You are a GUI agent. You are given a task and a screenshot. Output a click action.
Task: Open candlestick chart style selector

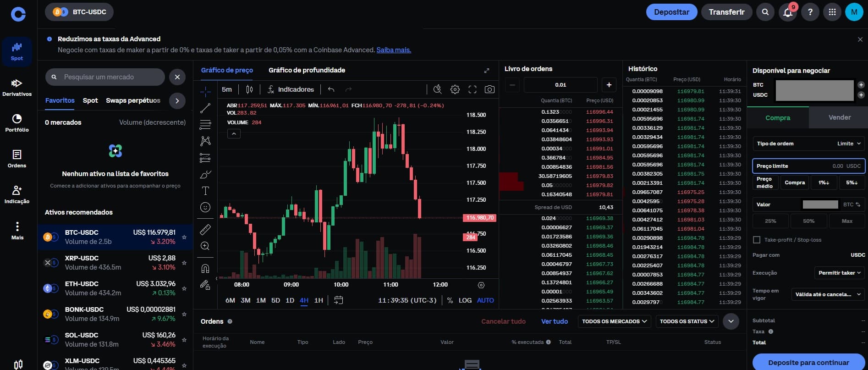tap(249, 89)
